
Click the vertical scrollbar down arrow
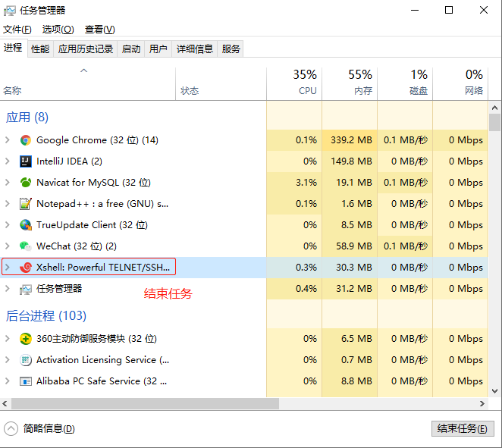(494, 391)
